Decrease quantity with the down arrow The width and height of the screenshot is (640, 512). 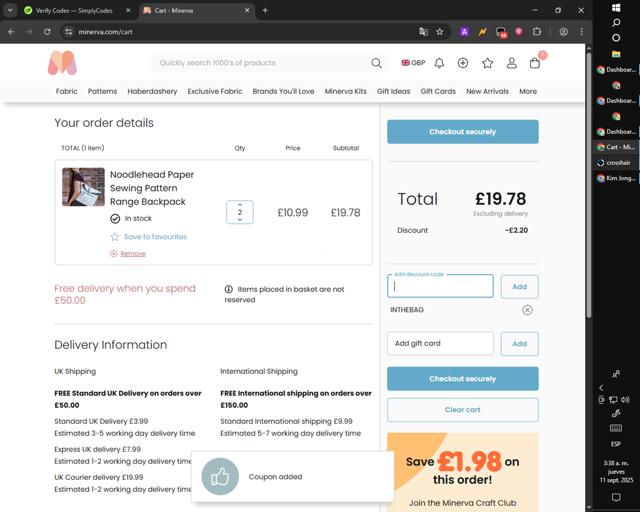240,220
